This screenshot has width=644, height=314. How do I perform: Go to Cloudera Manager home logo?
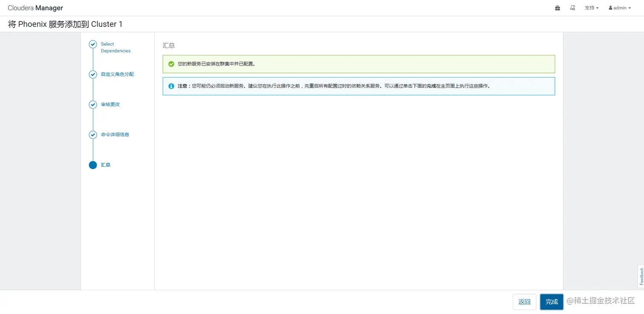click(x=35, y=8)
